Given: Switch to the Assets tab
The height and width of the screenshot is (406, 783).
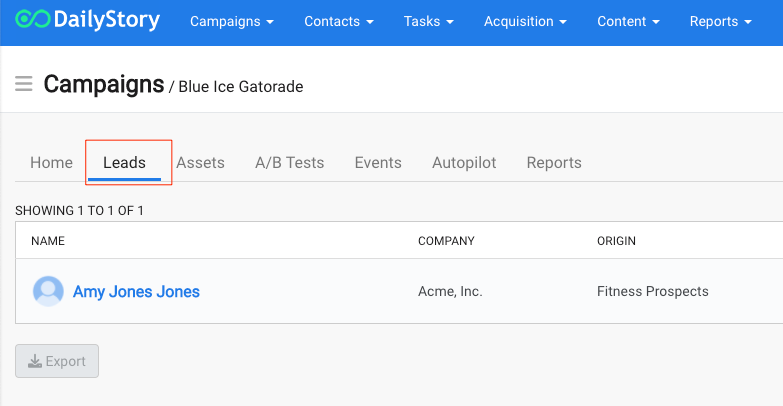Looking at the screenshot, I should click(200, 163).
